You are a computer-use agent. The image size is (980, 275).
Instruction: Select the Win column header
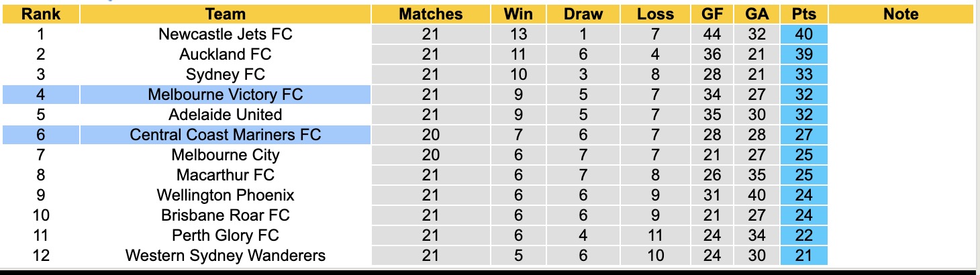click(x=518, y=14)
